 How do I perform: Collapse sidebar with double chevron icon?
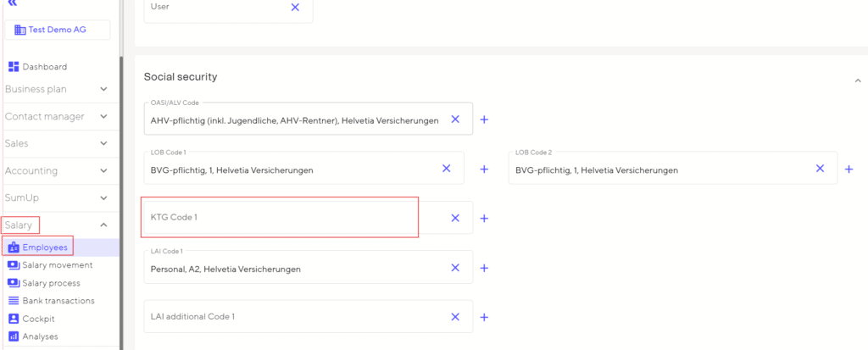[12, 3]
